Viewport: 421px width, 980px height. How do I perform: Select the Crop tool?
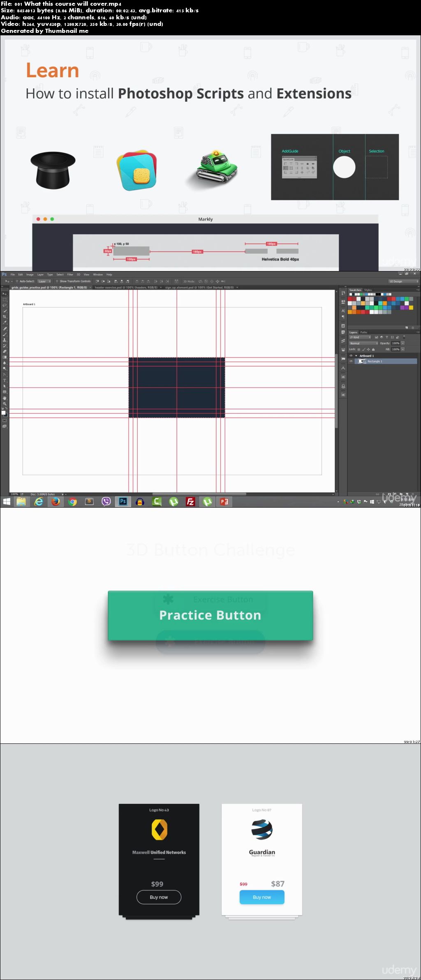point(5,317)
